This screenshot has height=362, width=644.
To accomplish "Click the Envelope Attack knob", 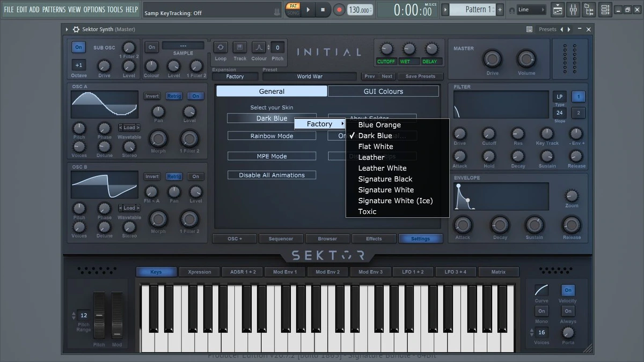I will (463, 225).
